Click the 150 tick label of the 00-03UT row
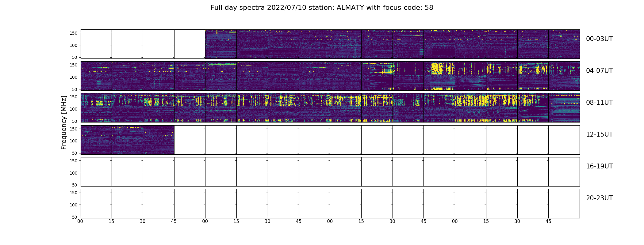The width and height of the screenshot is (644, 245). coord(74,33)
